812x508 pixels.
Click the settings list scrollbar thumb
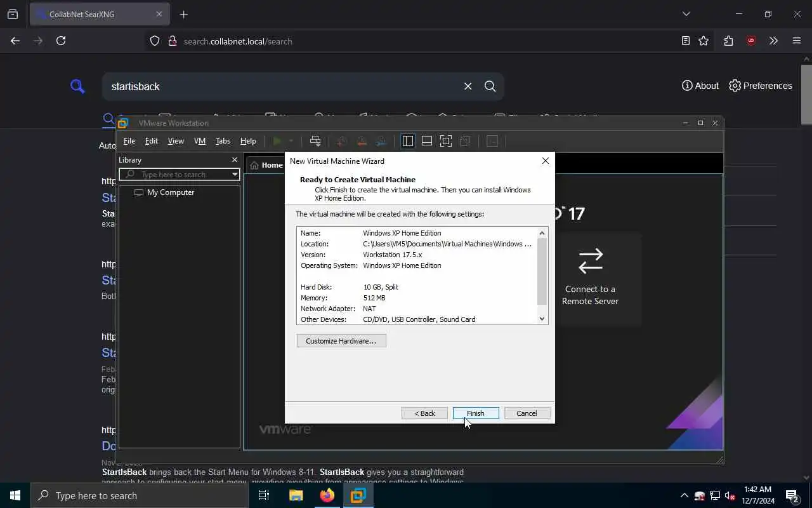542,271
